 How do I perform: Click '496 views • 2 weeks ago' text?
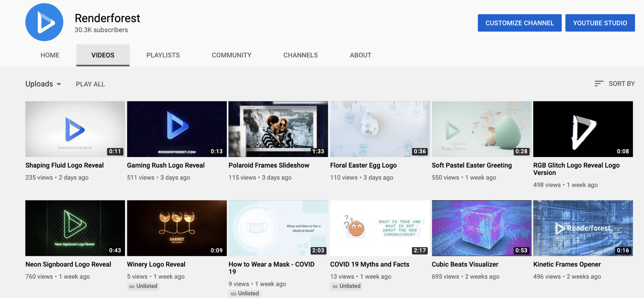[567, 277]
